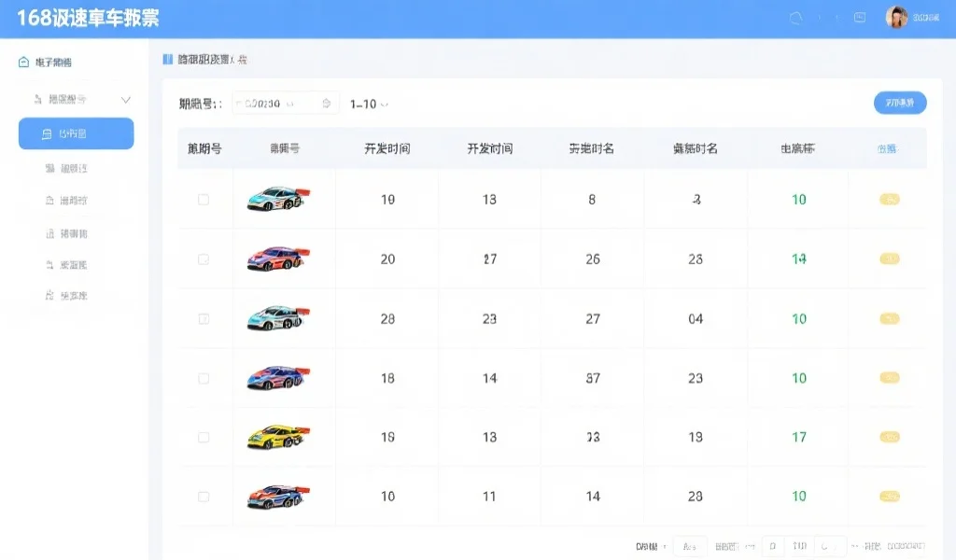956x560 pixels.
Task: Open the page size dropdown in the pagination bar
Action: (690, 546)
